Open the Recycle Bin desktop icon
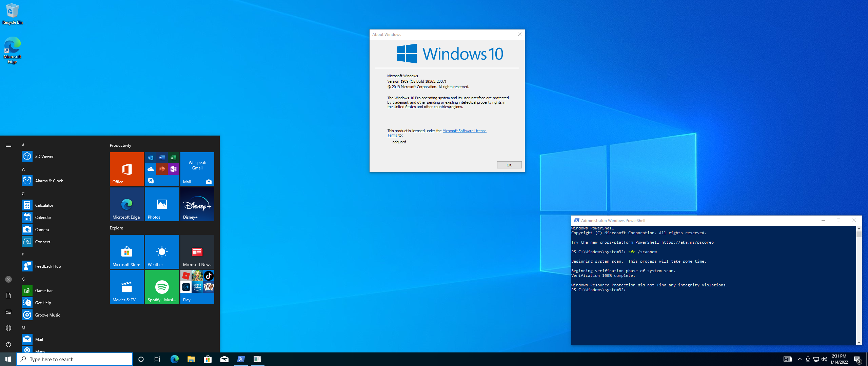This screenshot has width=868, height=366. pos(12,14)
